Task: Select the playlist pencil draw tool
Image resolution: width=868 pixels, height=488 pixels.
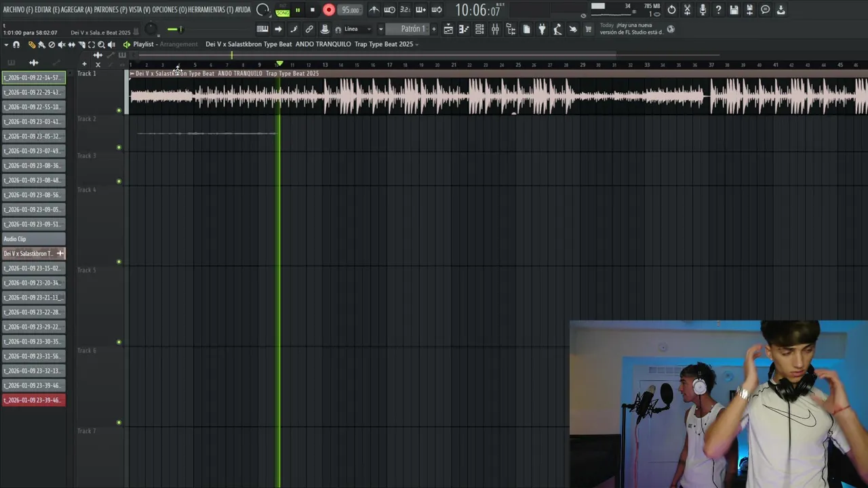Action: (x=32, y=45)
